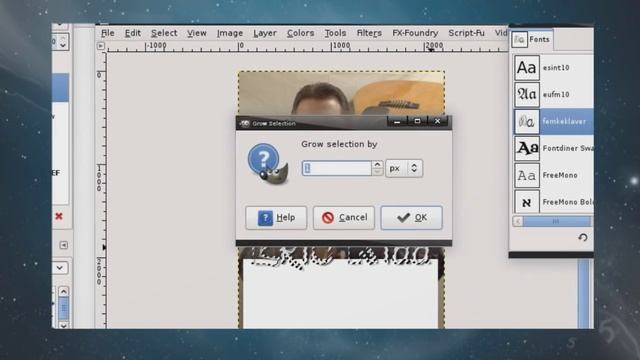
Task: Select the FreeMono Bold font preview
Action: pos(527,202)
